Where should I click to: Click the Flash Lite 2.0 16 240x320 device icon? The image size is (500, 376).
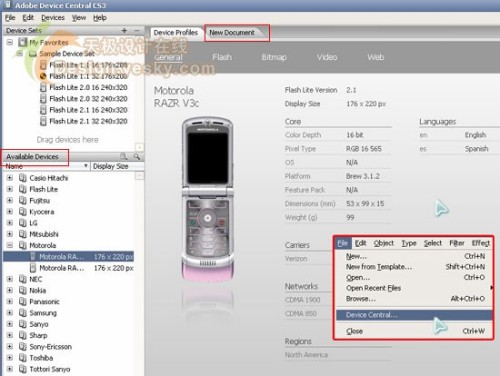tap(43, 87)
